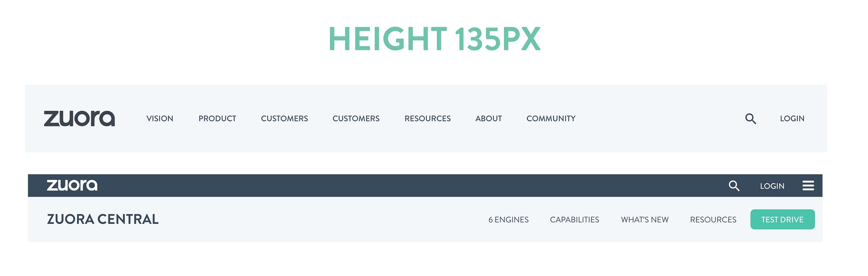This screenshot has width=868, height=276.
Task: Click the green Test Drive button
Action: (x=783, y=219)
